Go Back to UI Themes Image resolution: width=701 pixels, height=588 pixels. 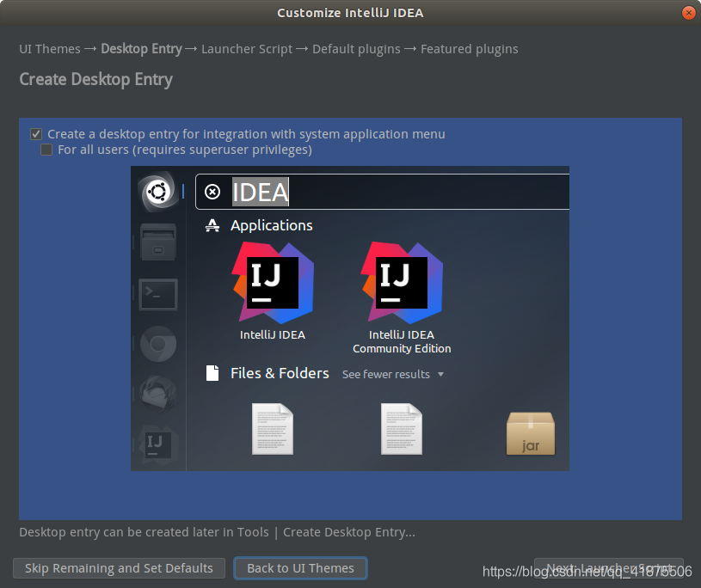tap(300, 568)
